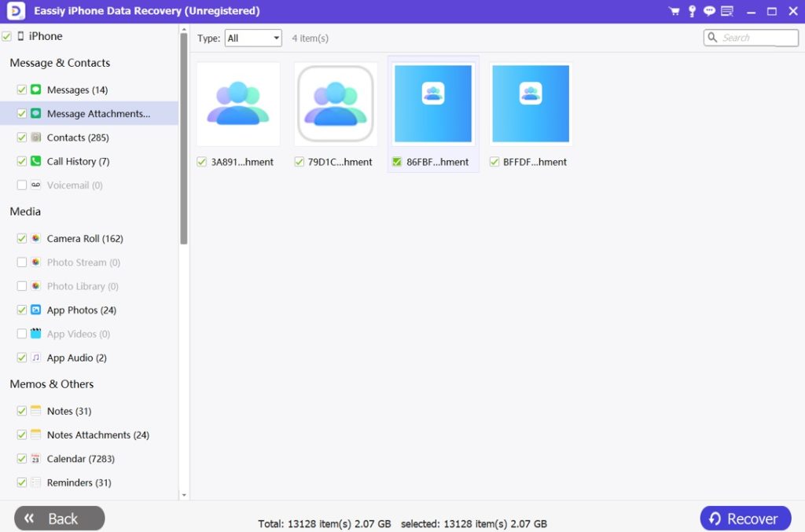Image resolution: width=805 pixels, height=532 pixels.
Task: Open the shopping cart purchase icon
Action: 674,11
